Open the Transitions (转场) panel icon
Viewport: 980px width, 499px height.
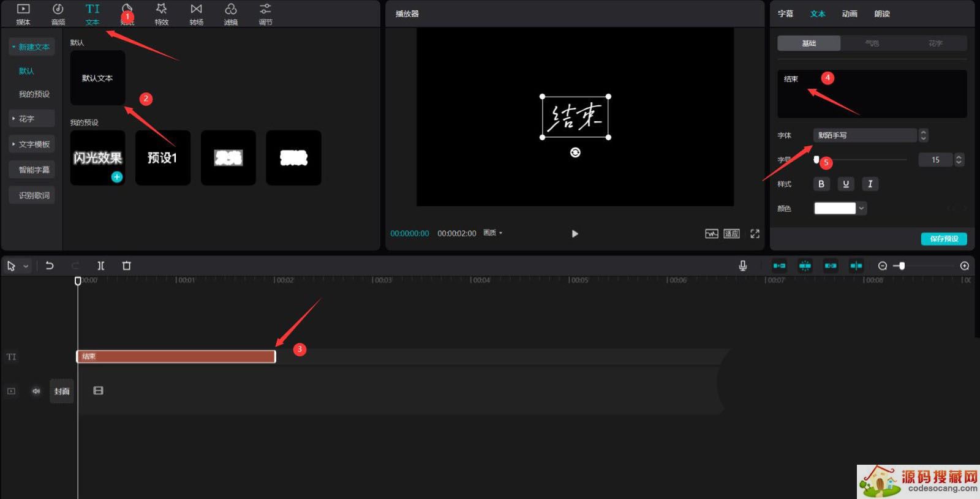[196, 14]
